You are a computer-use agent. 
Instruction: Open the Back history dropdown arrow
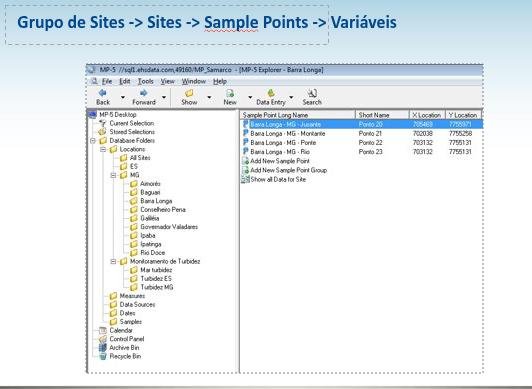tap(123, 97)
